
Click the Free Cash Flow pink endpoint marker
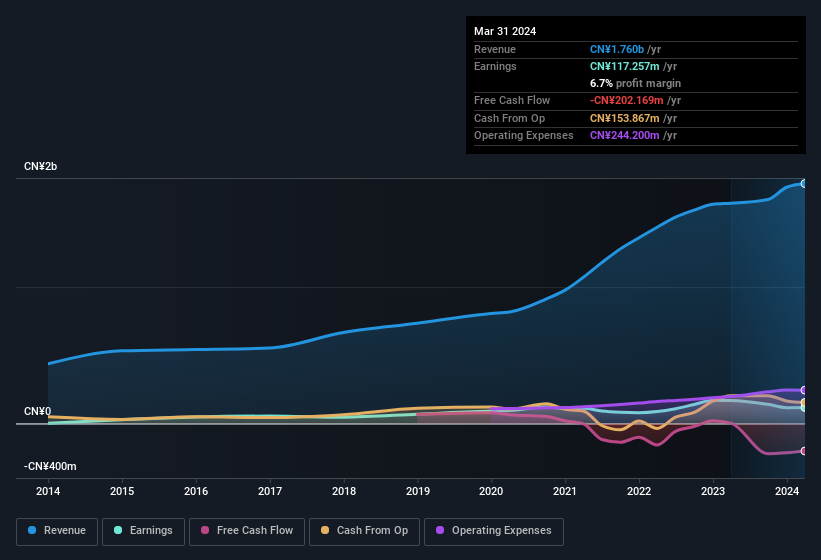[803, 451]
